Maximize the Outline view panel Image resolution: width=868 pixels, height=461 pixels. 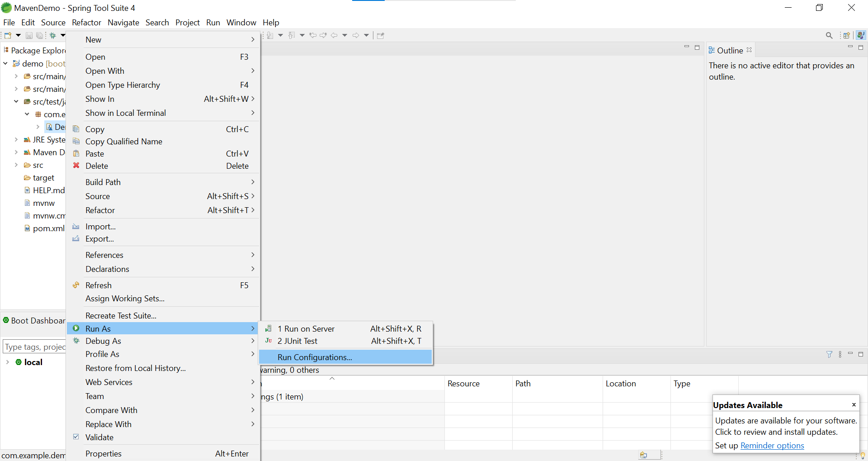coord(861,47)
